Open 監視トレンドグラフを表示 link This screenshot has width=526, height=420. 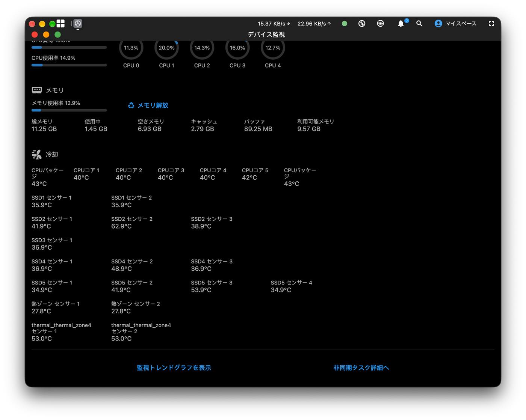174,368
